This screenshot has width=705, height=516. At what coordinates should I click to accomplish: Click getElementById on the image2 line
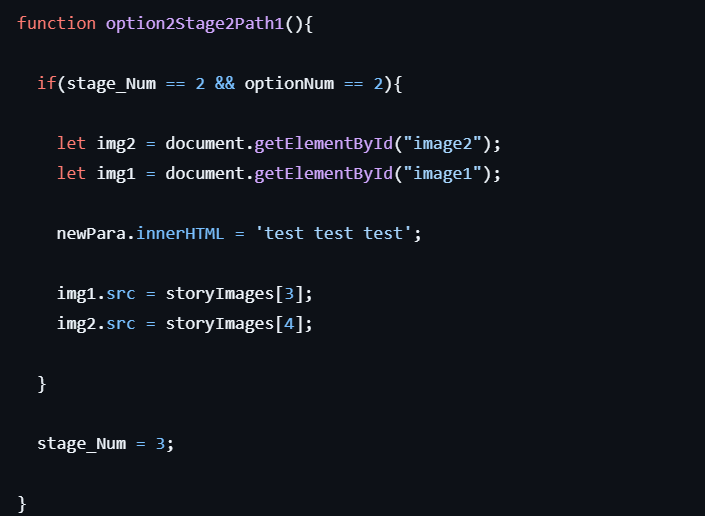point(323,143)
